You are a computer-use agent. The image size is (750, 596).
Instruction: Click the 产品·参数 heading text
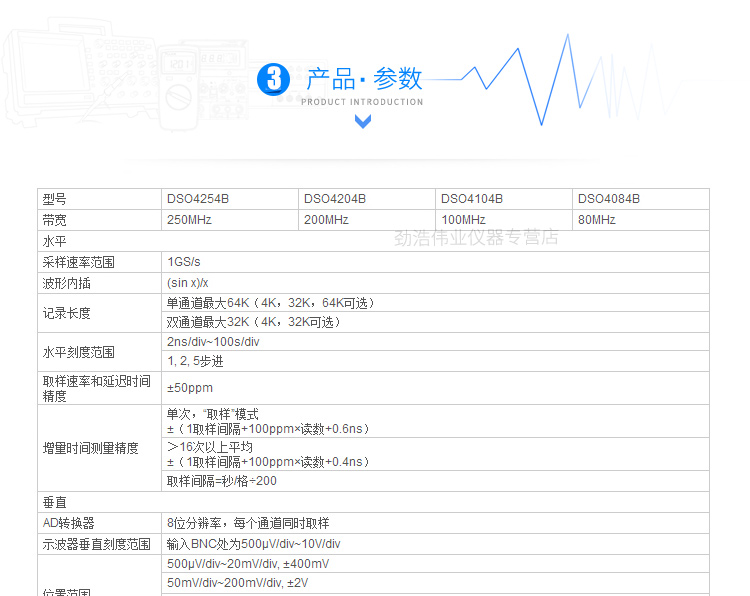(x=365, y=78)
